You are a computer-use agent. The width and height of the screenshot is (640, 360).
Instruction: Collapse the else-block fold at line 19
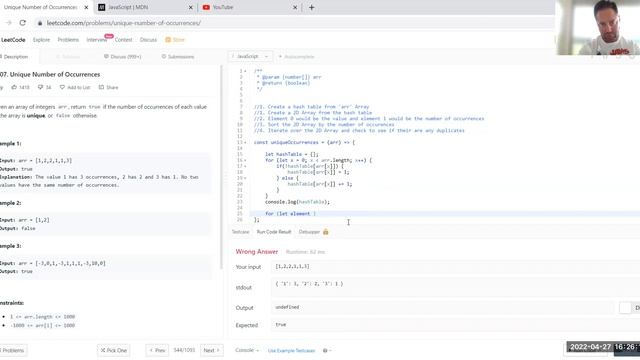click(x=245, y=178)
